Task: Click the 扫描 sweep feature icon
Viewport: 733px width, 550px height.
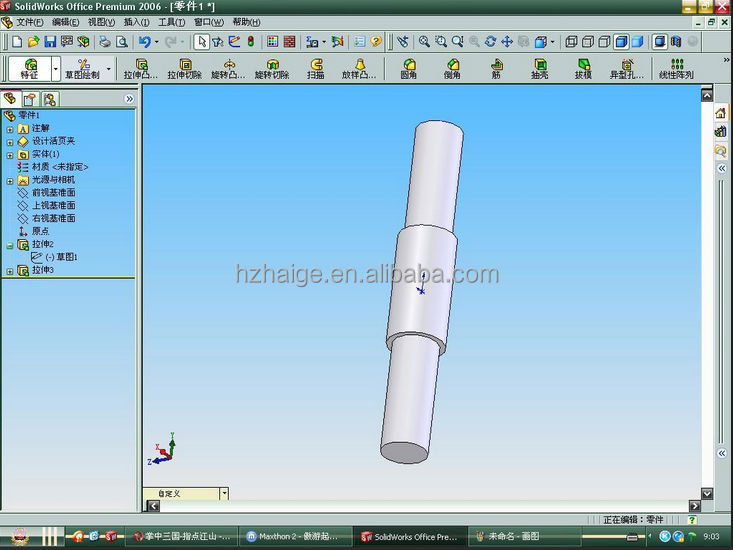Action: pos(315,68)
